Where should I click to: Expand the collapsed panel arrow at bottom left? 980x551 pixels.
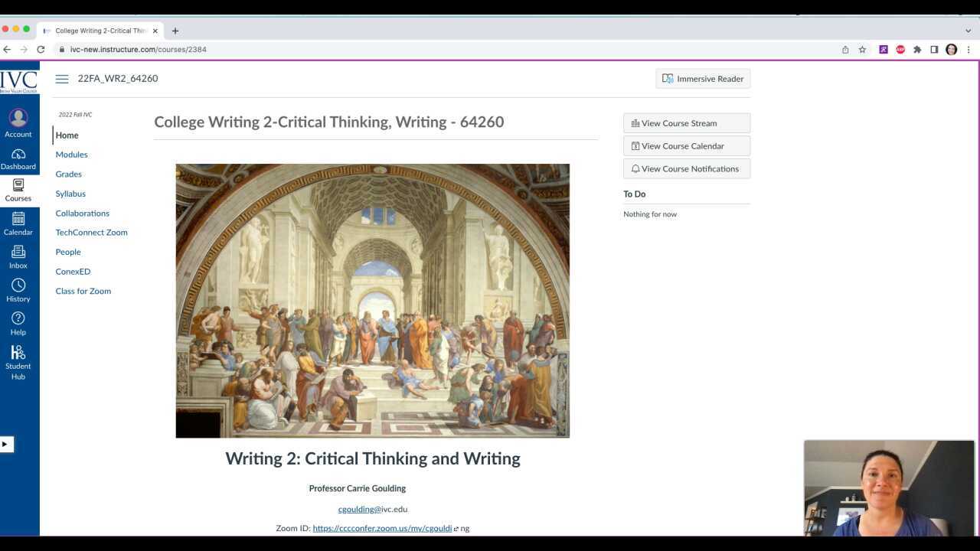click(7, 444)
